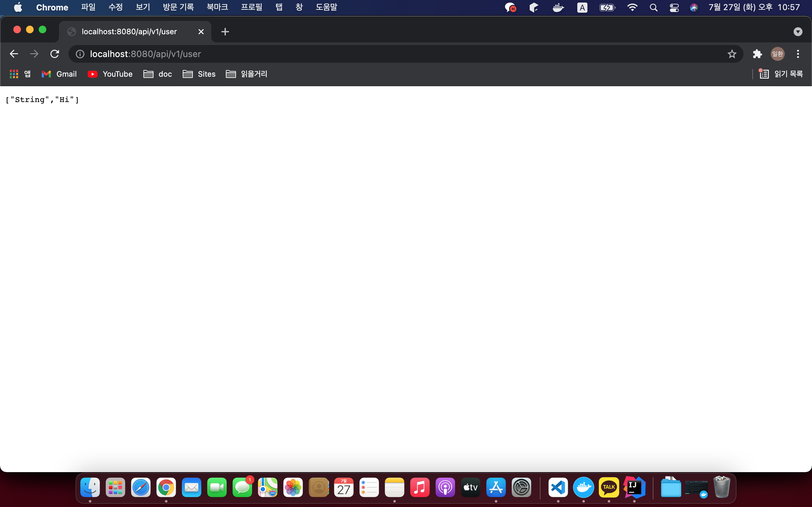Image resolution: width=812 pixels, height=507 pixels.
Task: Bookmark this page with the star icon
Action: coord(732,54)
